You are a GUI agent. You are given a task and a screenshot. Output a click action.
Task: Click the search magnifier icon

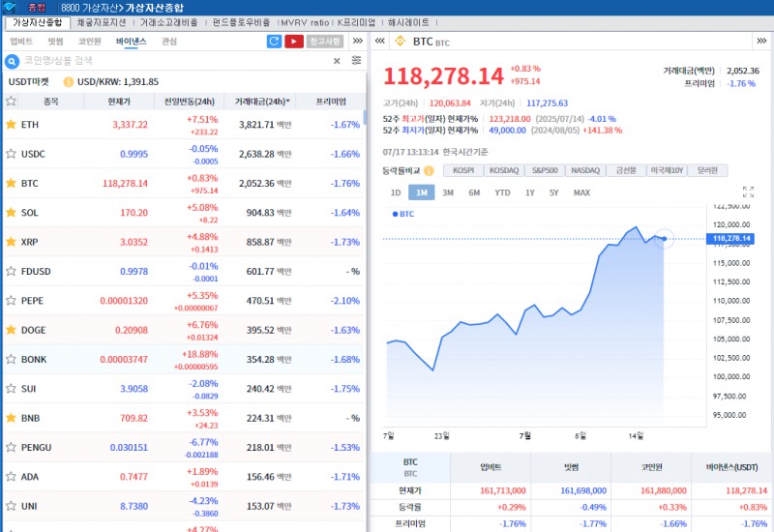[x=12, y=61]
